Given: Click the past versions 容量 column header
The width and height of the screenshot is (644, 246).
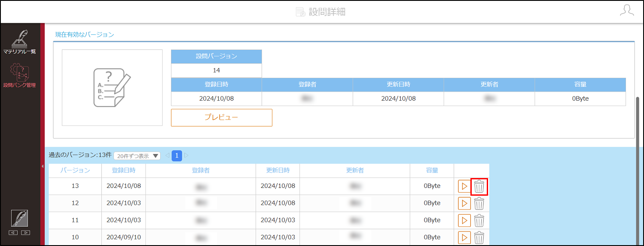Looking at the screenshot, I should click(432, 170).
